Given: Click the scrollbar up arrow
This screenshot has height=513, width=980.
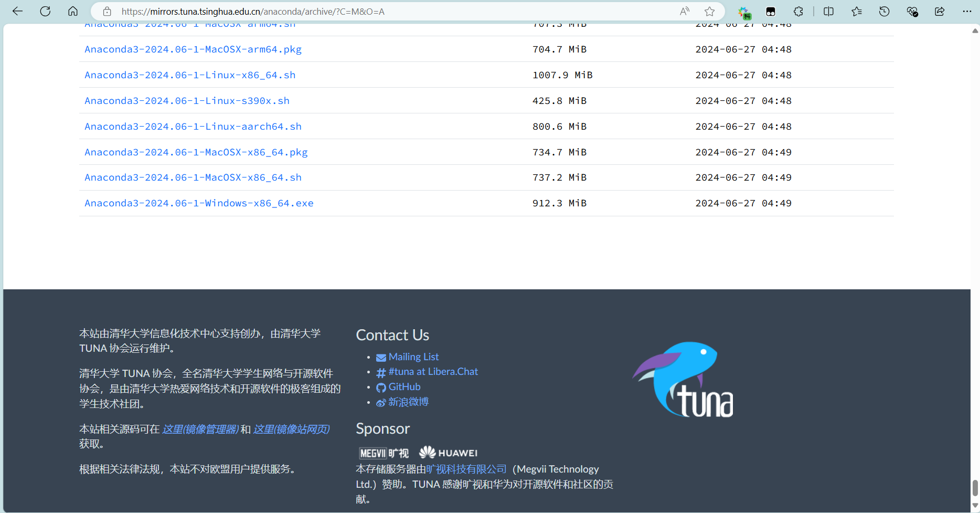Looking at the screenshot, I should (975, 31).
